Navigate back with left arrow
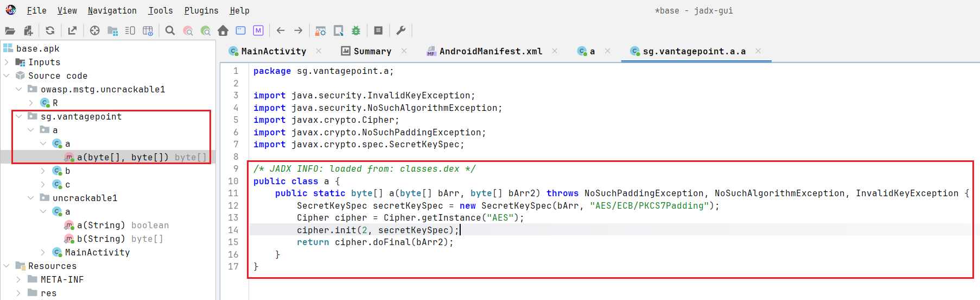Screen dimensions: 980x300 click(x=281, y=30)
